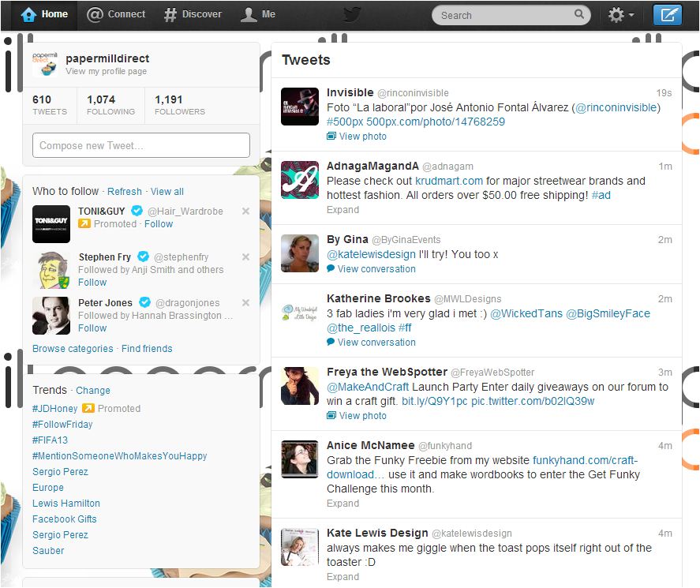
Task: Open the Sauber trend
Action: coord(48,550)
